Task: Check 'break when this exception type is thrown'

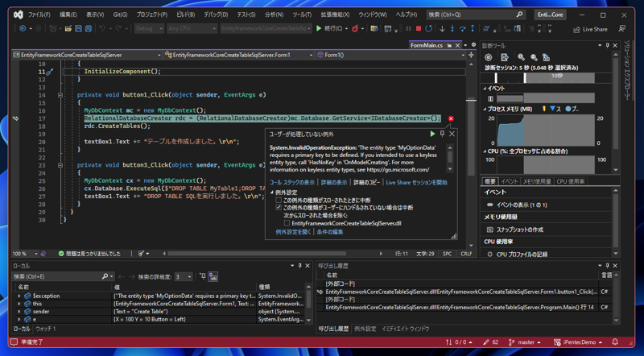Action: [x=279, y=201]
